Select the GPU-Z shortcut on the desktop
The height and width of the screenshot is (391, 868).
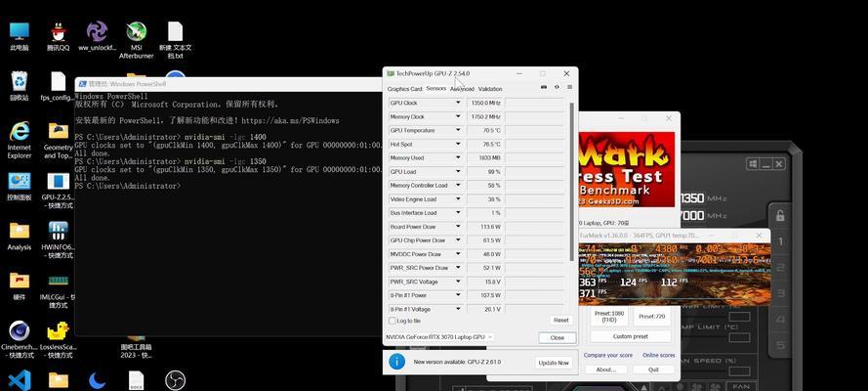[x=59, y=191]
